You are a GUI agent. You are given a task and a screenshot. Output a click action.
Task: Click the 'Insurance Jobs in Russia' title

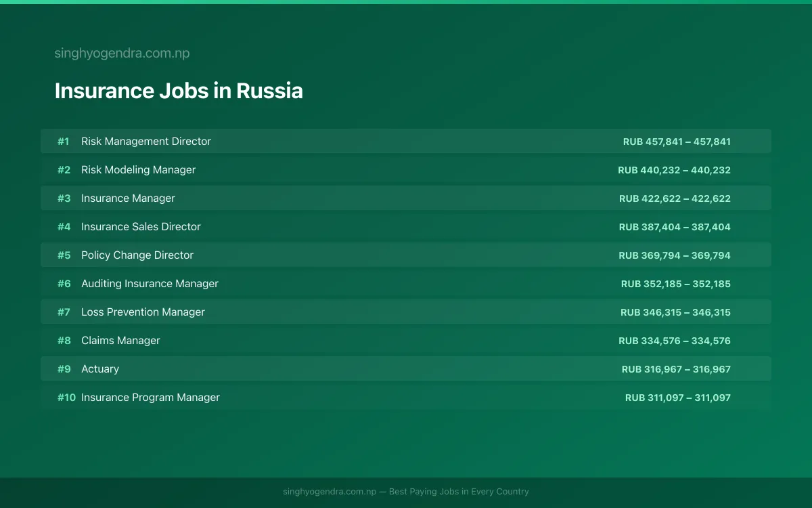click(179, 91)
